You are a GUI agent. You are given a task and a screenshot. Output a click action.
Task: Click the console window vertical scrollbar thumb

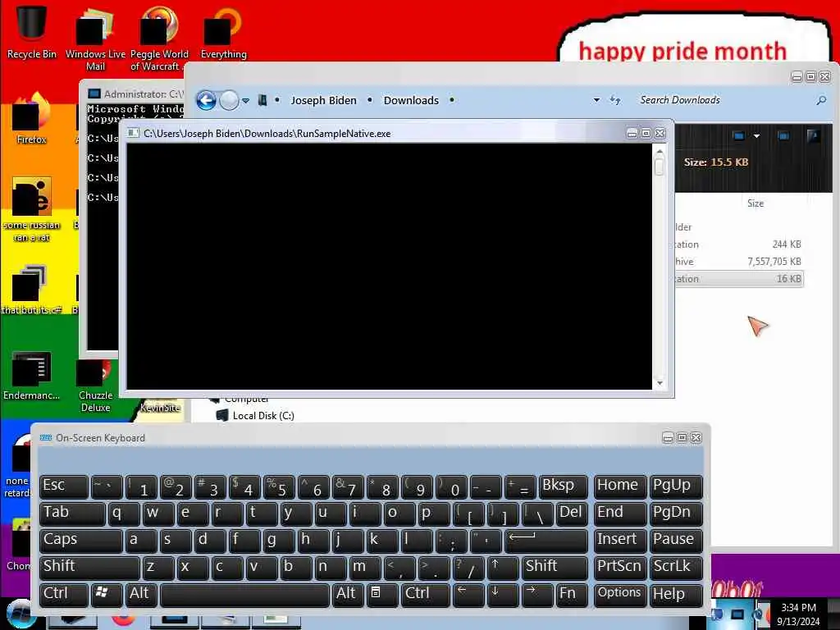click(660, 167)
